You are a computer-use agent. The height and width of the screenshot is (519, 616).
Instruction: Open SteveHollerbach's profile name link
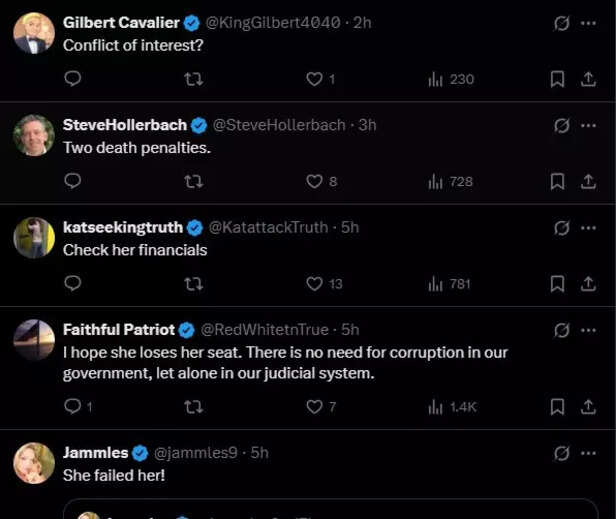click(124, 125)
